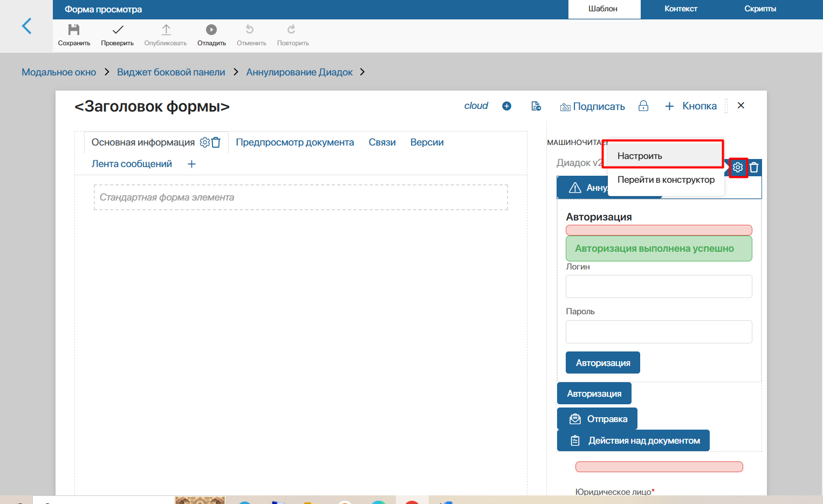Click the Авторизация button below the password field
823x504 pixels.
point(603,363)
